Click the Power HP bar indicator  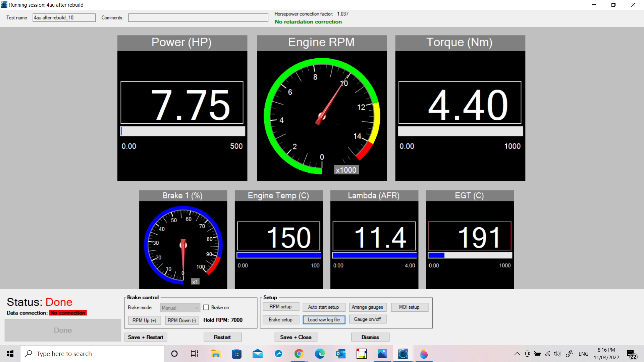click(183, 131)
